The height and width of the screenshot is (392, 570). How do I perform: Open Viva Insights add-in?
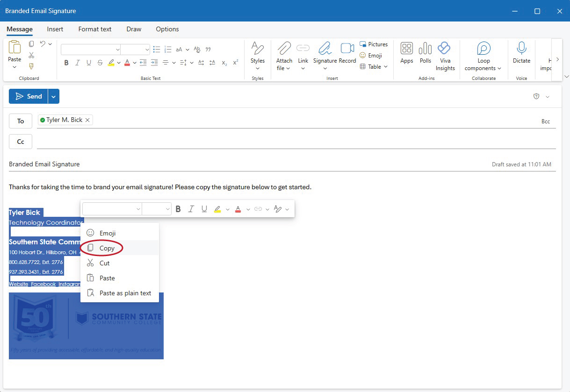[x=444, y=48]
